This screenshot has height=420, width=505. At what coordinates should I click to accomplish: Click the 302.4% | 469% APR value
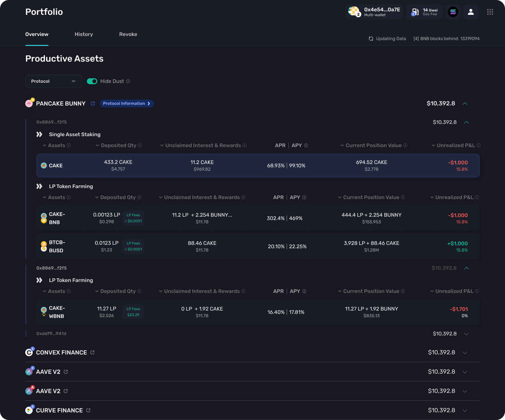click(x=285, y=218)
